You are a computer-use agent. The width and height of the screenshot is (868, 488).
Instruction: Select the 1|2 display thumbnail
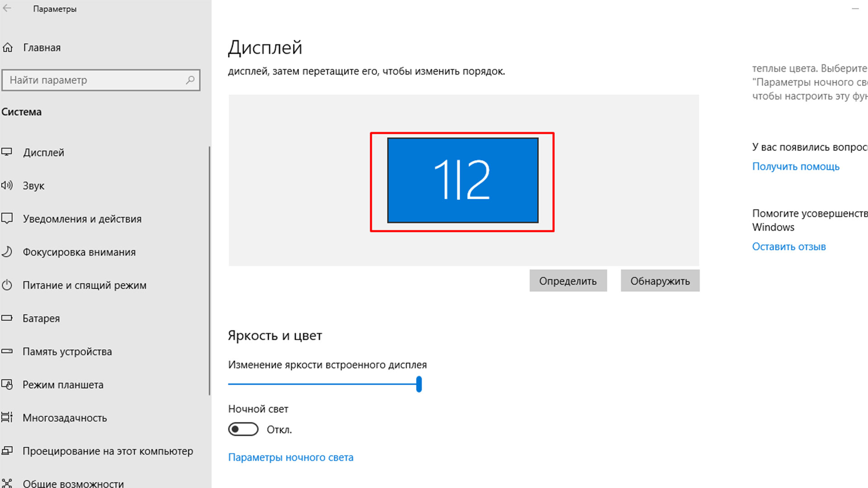[x=462, y=180]
